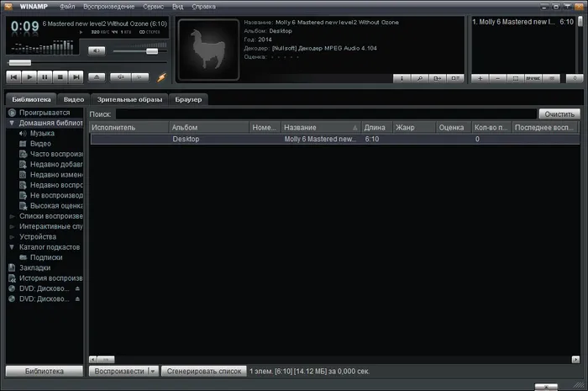Click the Play button
Image resolution: width=588 pixels, height=391 pixels.
click(29, 77)
